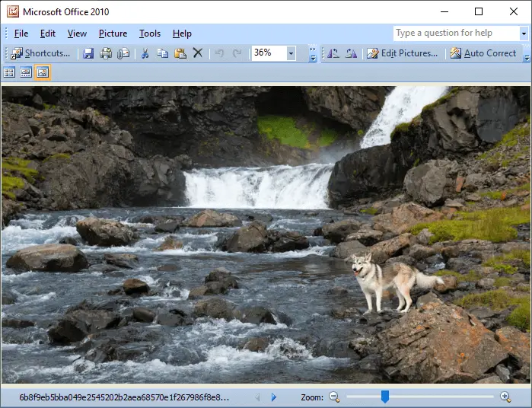Rotate the picture right
This screenshot has width=532, height=408.
(351, 53)
